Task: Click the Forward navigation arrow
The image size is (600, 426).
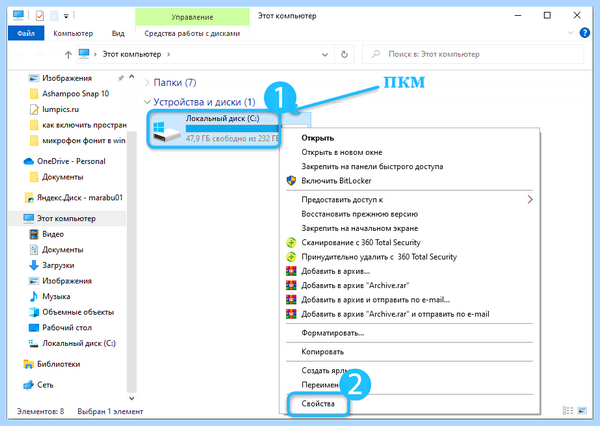Action: 39,54
